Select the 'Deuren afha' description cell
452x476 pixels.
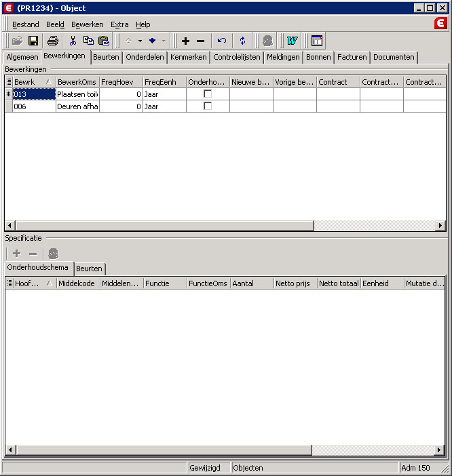[x=77, y=106]
